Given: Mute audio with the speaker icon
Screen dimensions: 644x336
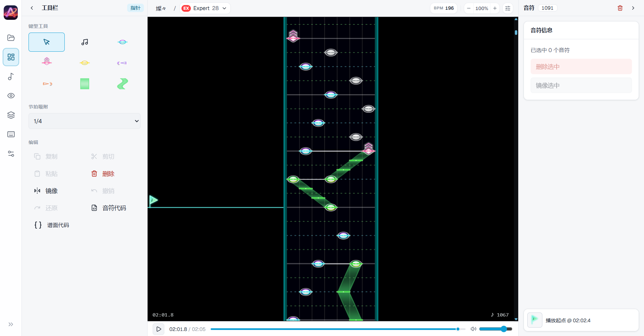Looking at the screenshot, I should [x=473, y=329].
